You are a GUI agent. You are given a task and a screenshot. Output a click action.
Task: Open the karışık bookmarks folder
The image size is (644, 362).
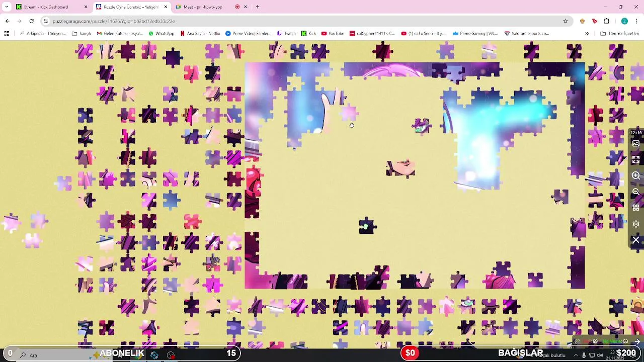(x=82, y=34)
